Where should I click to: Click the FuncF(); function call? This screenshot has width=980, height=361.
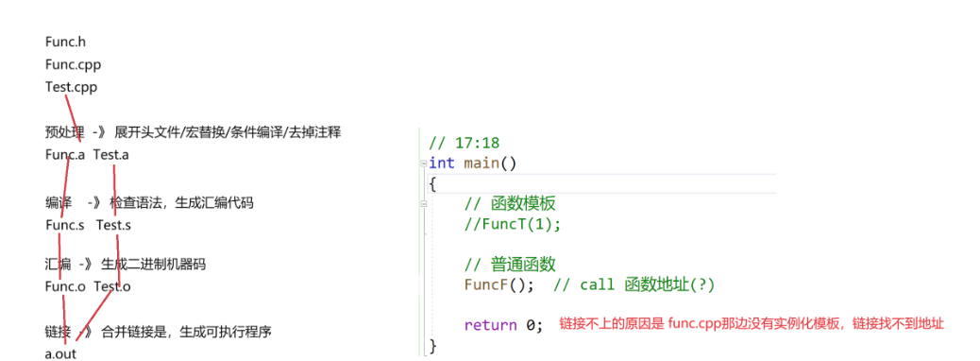pos(498,284)
